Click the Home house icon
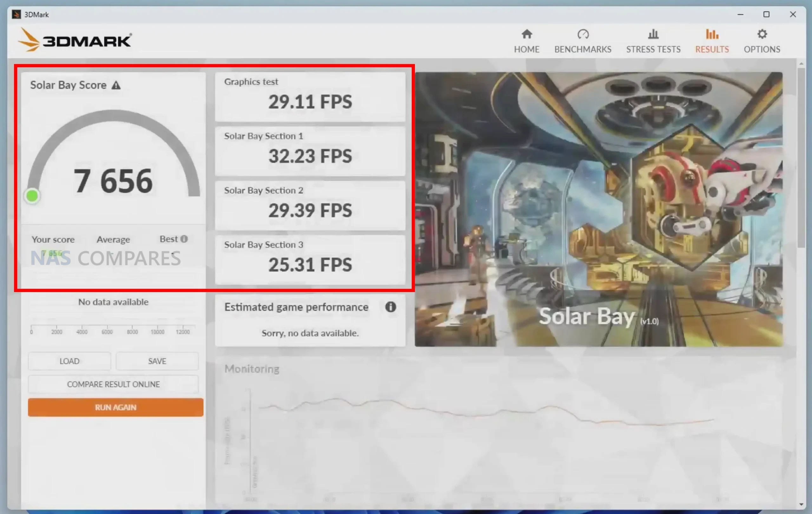 pyautogui.click(x=527, y=34)
